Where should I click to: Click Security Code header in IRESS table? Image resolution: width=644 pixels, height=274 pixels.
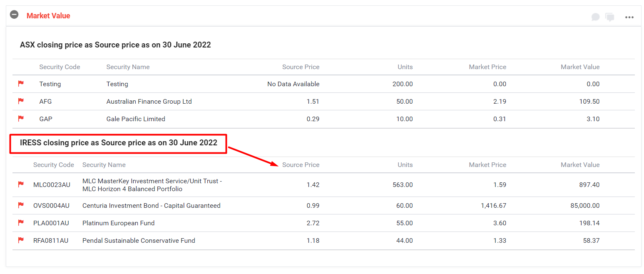tap(54, 165)
